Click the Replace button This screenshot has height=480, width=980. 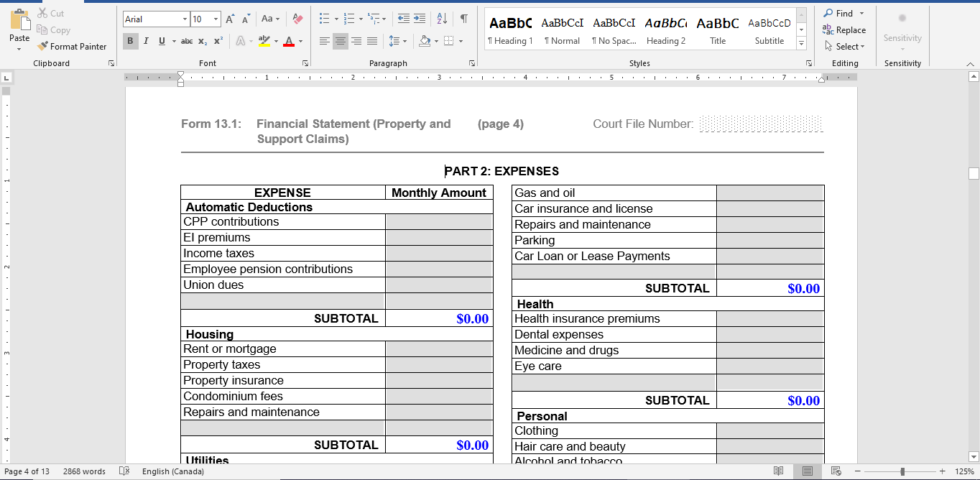pyautogui.click(x=844, y=30)
